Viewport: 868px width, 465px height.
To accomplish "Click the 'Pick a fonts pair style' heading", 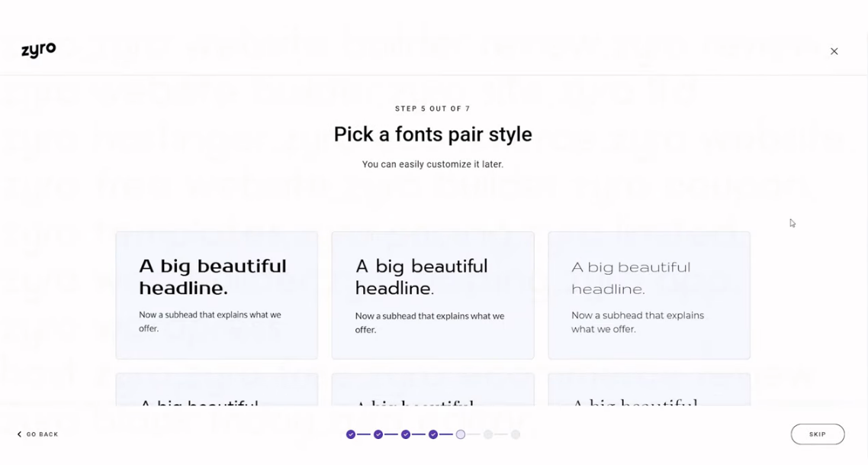I will [433, 134].
